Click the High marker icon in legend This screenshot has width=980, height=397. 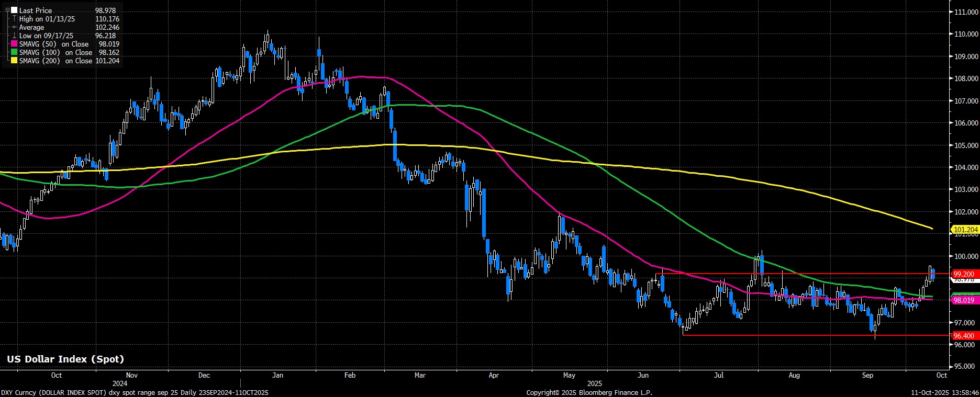click(x=14, y=19)
